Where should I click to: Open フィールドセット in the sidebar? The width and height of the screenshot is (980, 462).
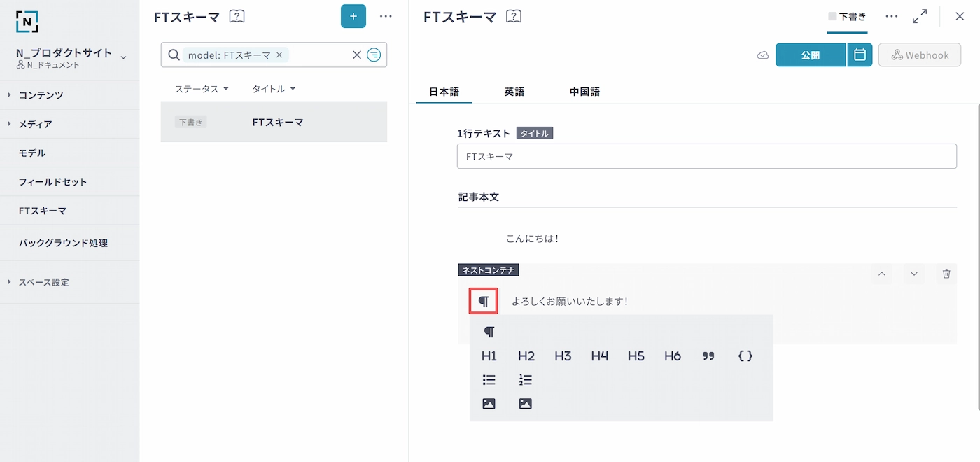(x=52, y=182)
